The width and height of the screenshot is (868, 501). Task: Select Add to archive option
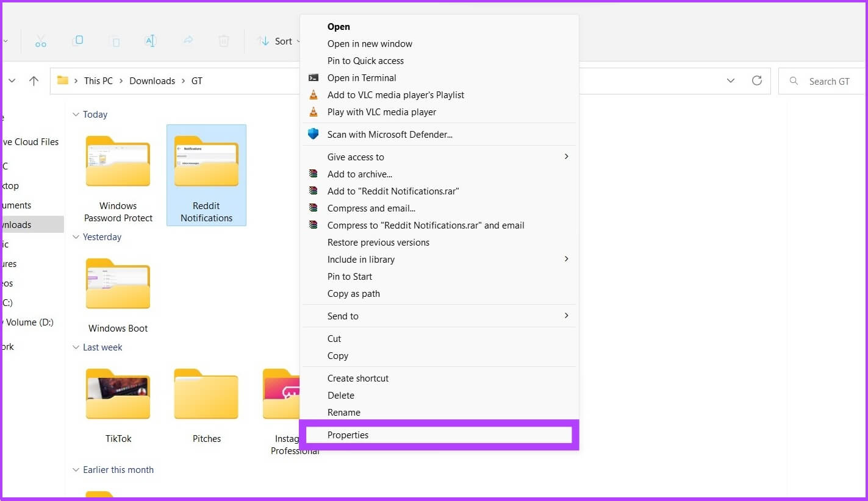coord(359,174)
